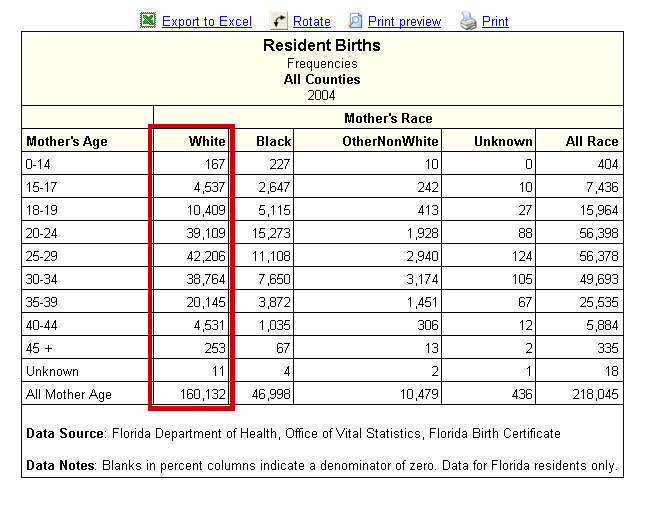Click the Frequencies subtitle
Screen dimensions: 658x508
coord(322,63)
